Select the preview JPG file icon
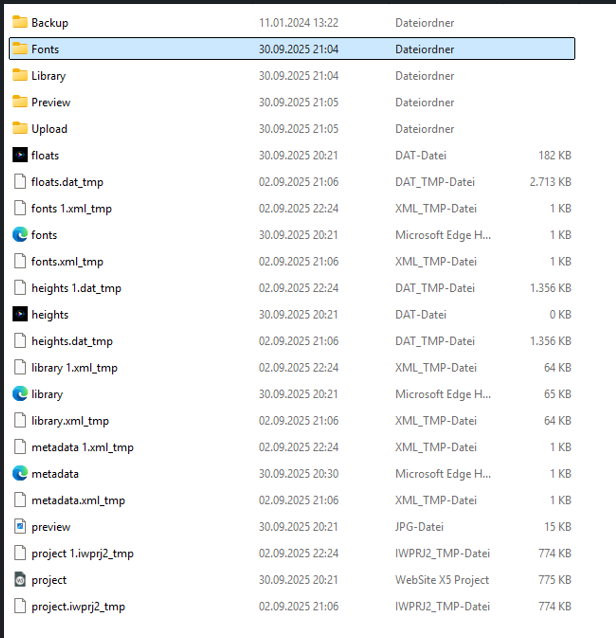 pos(20,526)
